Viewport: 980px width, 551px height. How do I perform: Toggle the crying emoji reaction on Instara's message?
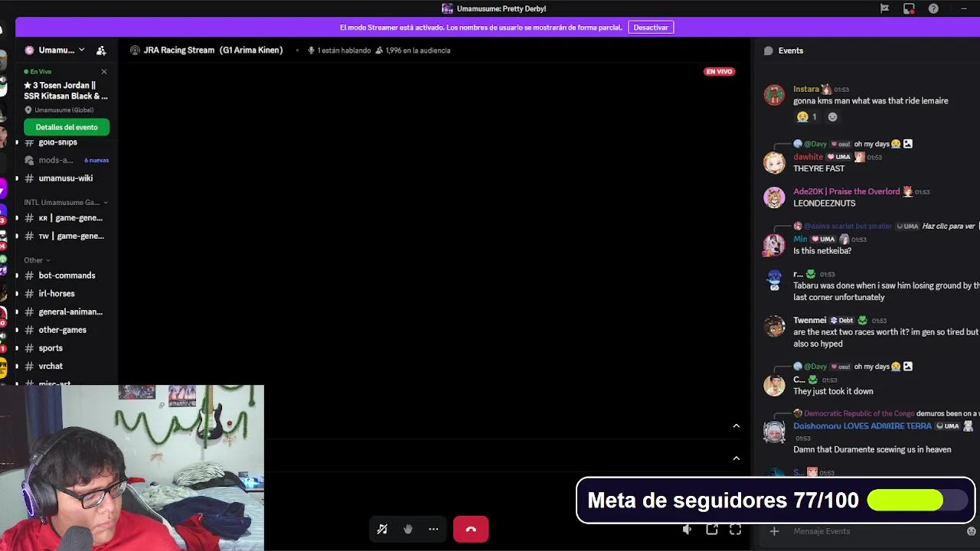(807, 117)
